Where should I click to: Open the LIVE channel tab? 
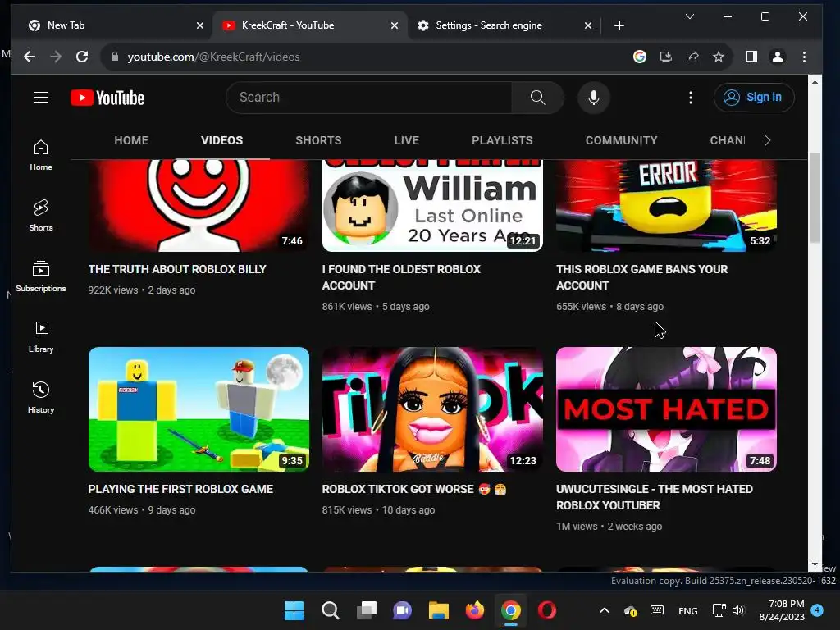(407, 140)
